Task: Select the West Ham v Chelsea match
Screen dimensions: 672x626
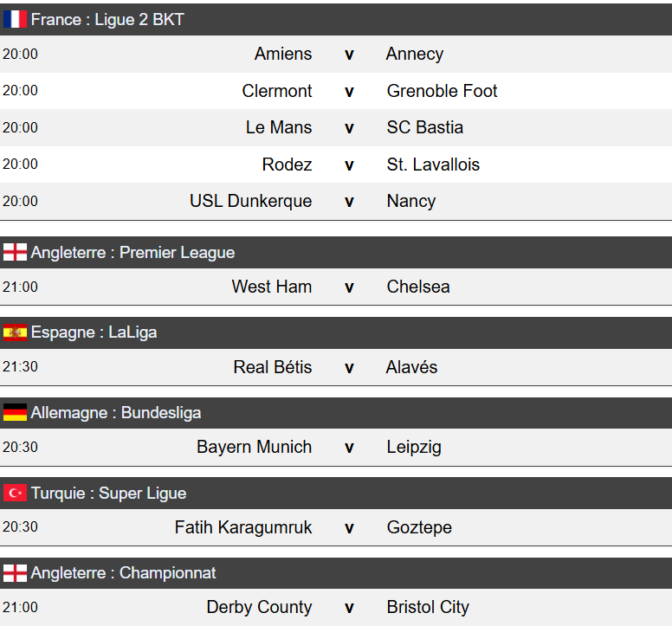Action: tap(349, 287)
